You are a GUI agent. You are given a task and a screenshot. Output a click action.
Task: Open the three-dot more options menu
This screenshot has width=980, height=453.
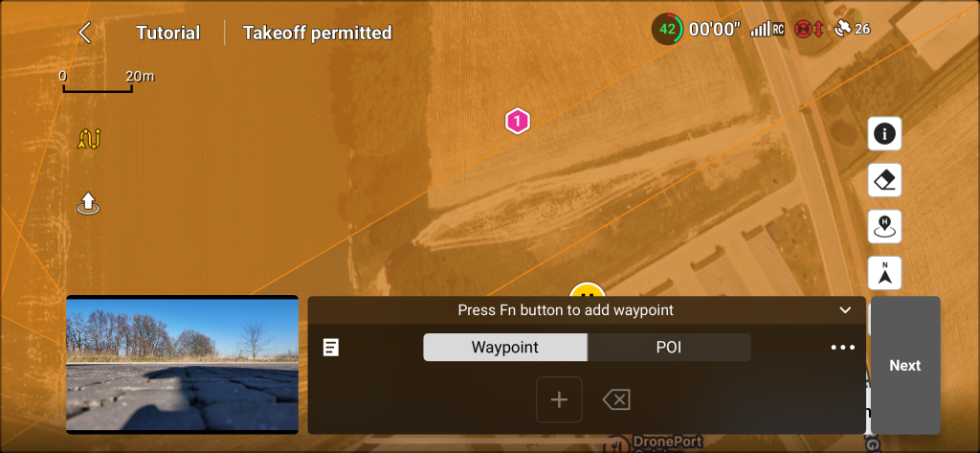coord(842,348)
